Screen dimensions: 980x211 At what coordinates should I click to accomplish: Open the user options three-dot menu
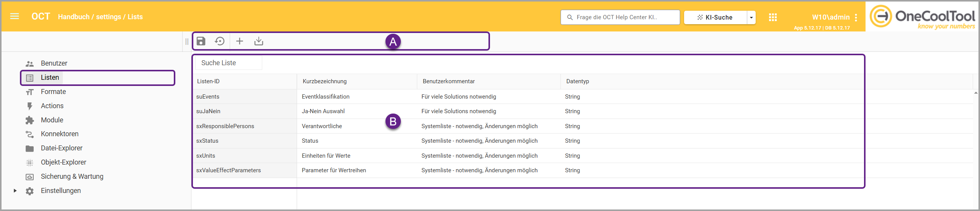pyautogui.click(x=856, y=17)
